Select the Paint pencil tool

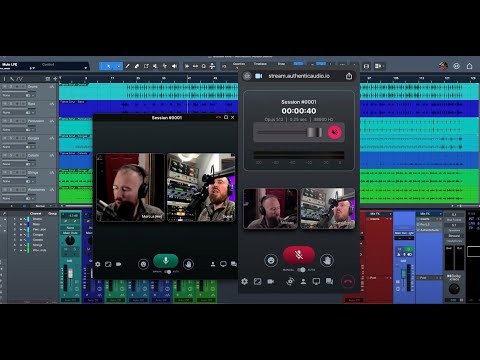128,66
